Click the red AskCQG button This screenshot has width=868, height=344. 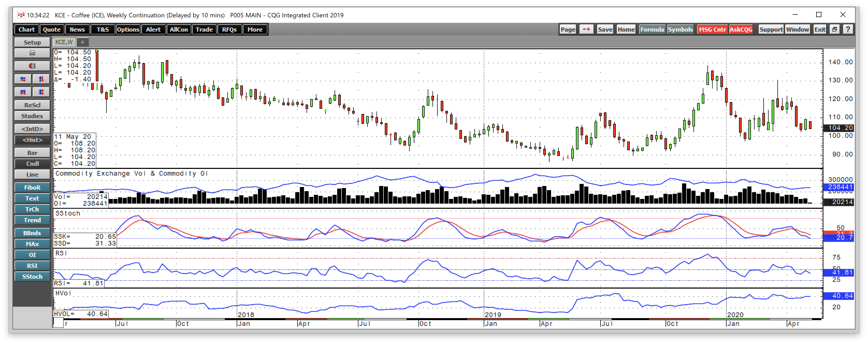741,29
